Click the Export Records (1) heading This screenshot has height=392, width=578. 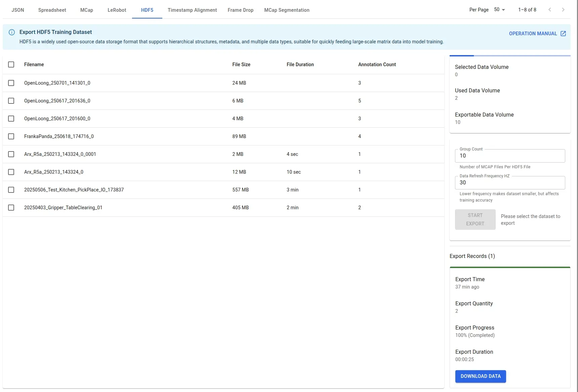pyautogui.click(x=472, y=256)
